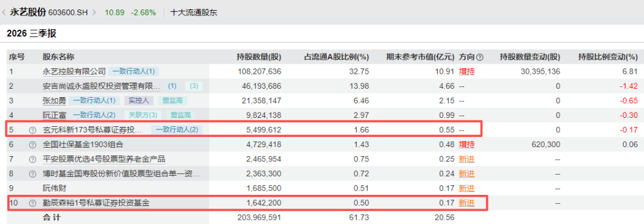The image size is (644, 224).
Task: Open 张加勇 shareholder link
Action: click(x=54, y=101)
